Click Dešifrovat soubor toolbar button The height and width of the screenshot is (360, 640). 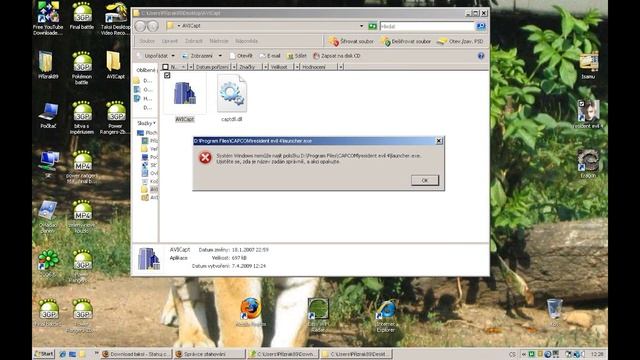pyautogui.click(x=406, y=41)
